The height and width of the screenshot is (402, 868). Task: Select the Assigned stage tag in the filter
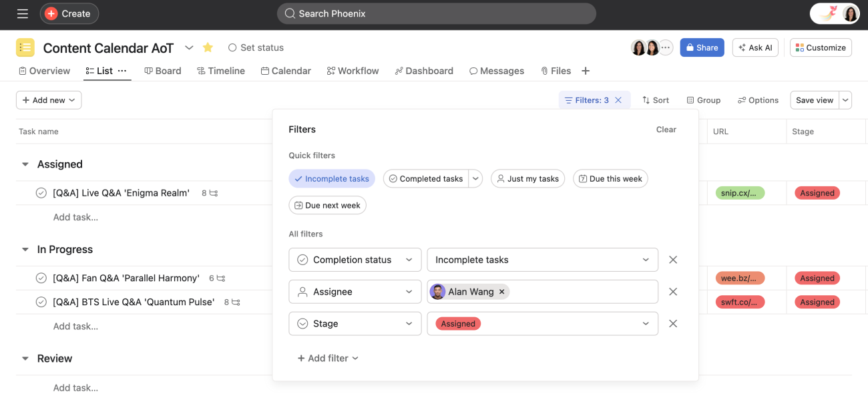click(457, 323)
